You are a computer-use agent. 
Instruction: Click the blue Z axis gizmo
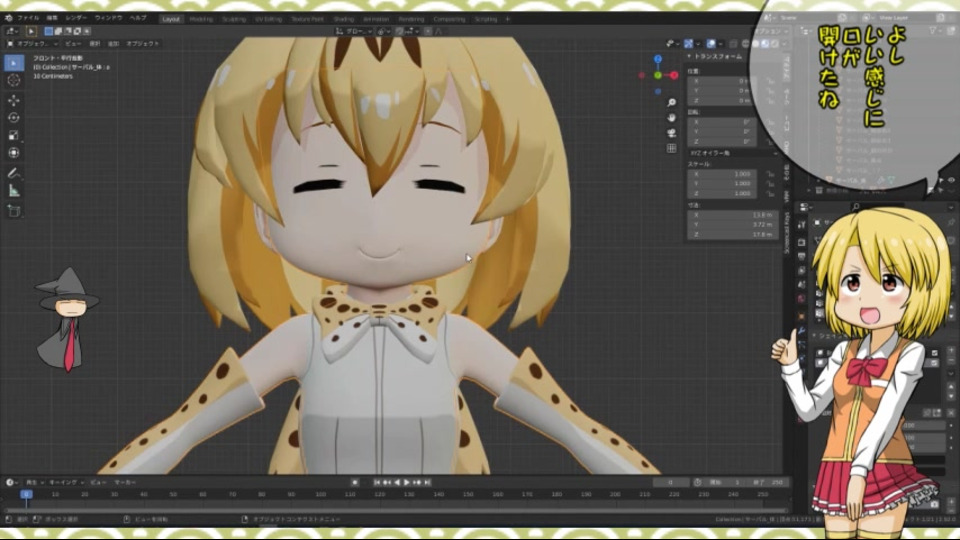tap(658, 59)
